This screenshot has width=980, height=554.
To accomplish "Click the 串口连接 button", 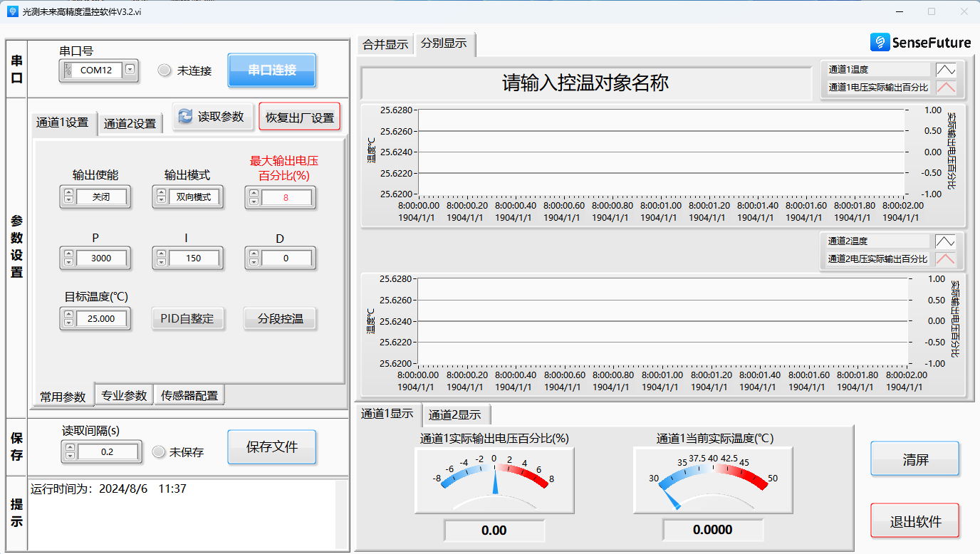I will [272, 70].
